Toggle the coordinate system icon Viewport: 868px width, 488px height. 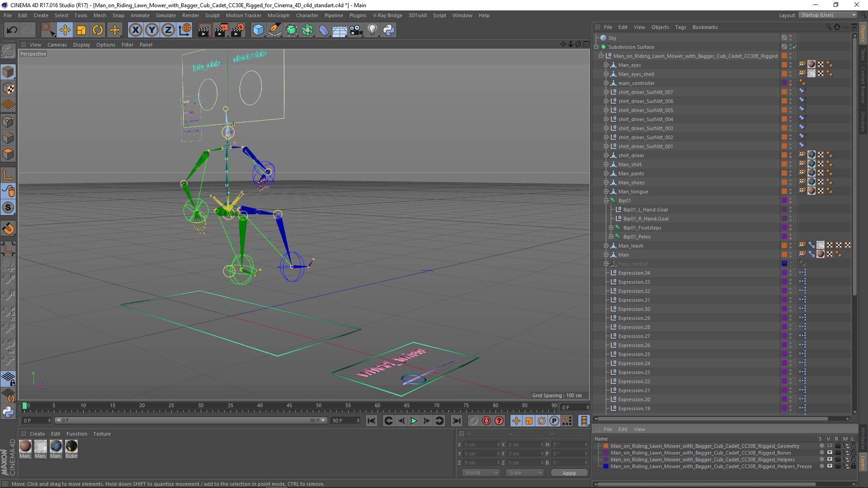point(185,30)
